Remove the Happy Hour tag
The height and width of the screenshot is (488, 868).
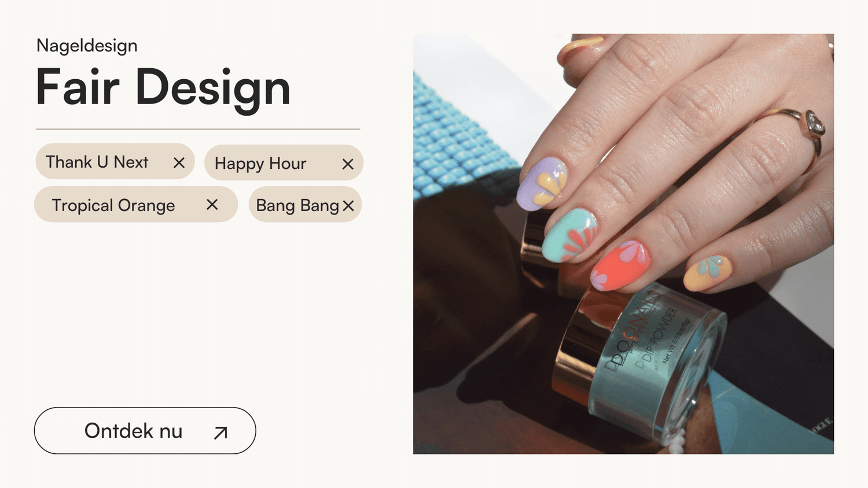pos(348,164)
